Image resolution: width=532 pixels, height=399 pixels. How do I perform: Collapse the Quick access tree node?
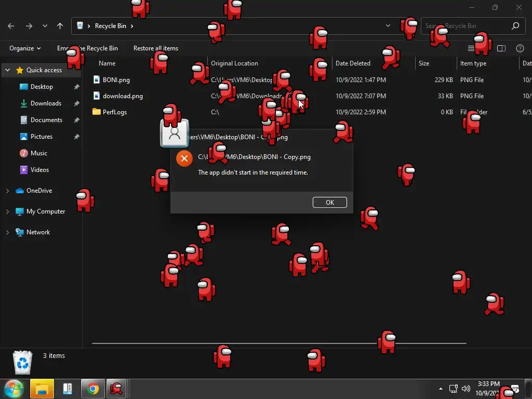[7, 70]
